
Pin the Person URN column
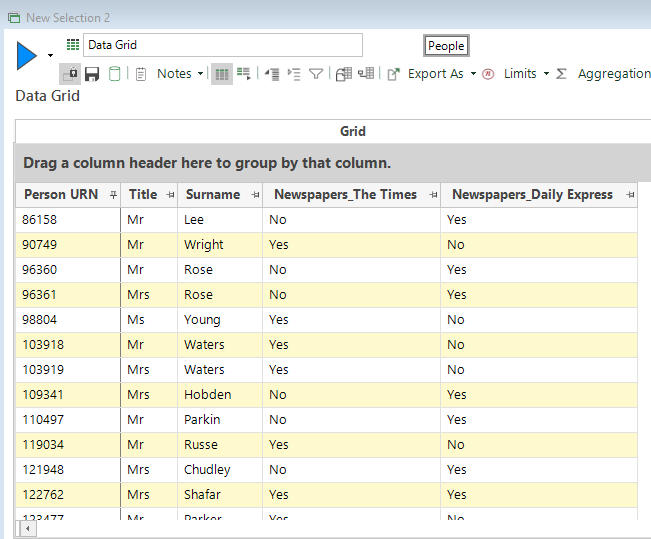click(113, 195)
